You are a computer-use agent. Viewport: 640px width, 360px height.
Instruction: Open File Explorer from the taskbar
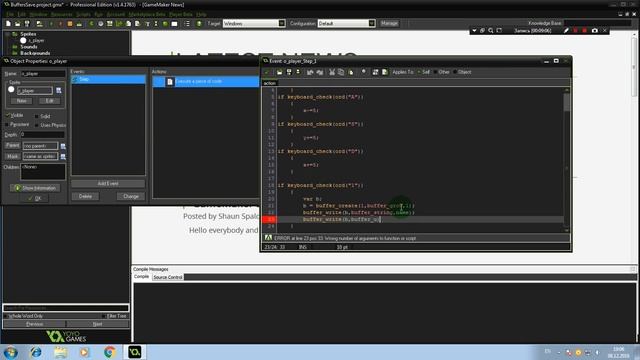(60, 352)
